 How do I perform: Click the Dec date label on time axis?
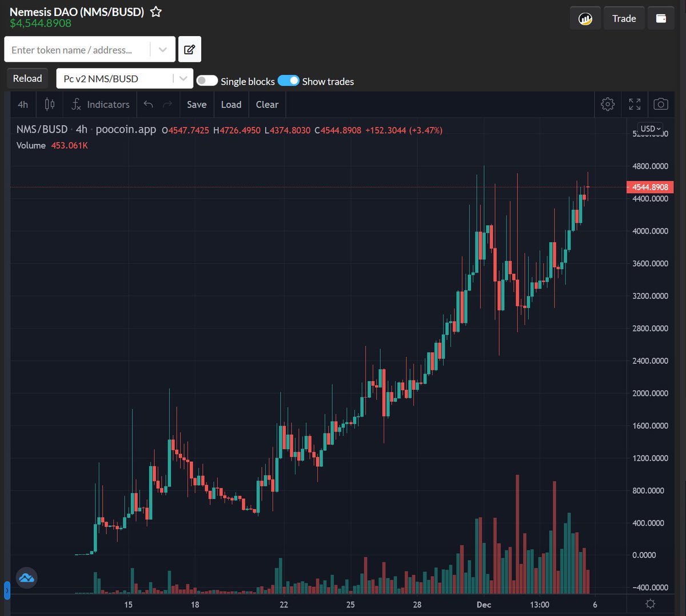click(484, 605)
